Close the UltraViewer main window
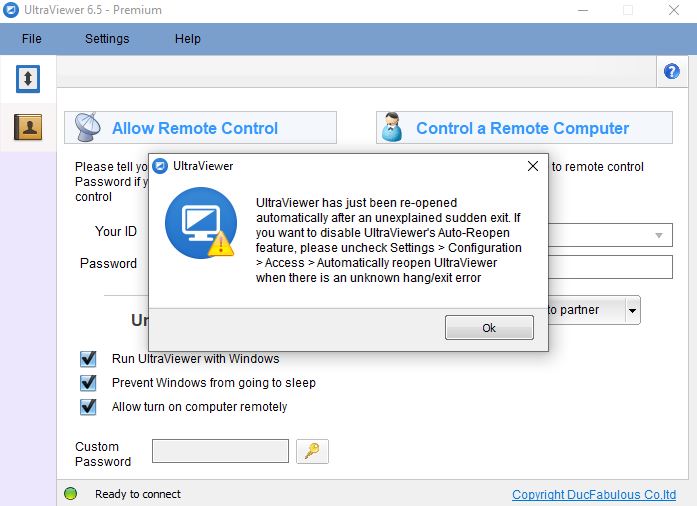The width and height of the screenshot is (697, 506). tap(674, 10)
